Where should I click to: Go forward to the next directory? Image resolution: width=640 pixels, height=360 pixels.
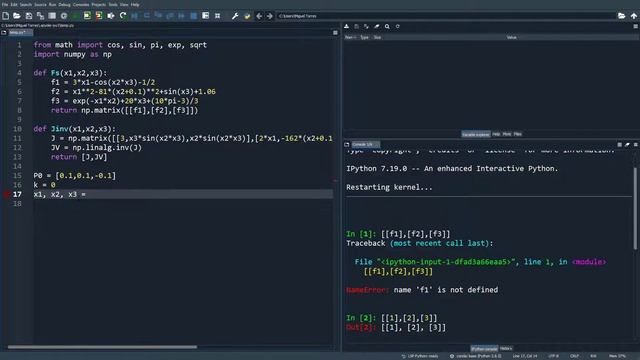pyautogui.click(x=269, y=16)
